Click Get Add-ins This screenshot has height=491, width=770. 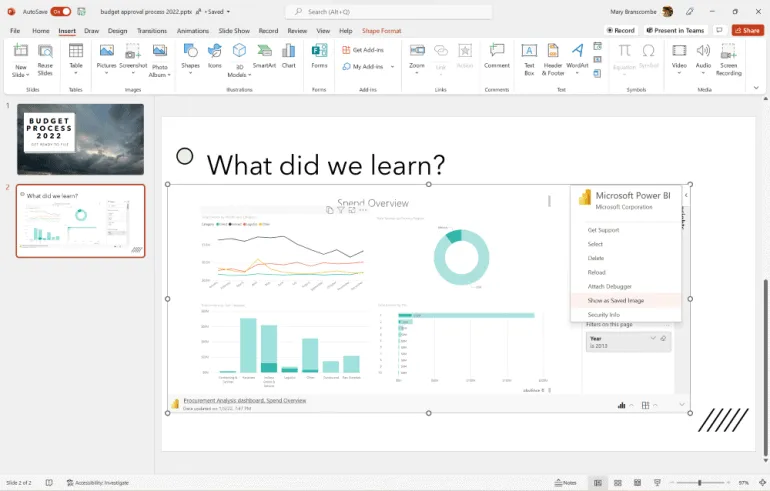[363, 50]
